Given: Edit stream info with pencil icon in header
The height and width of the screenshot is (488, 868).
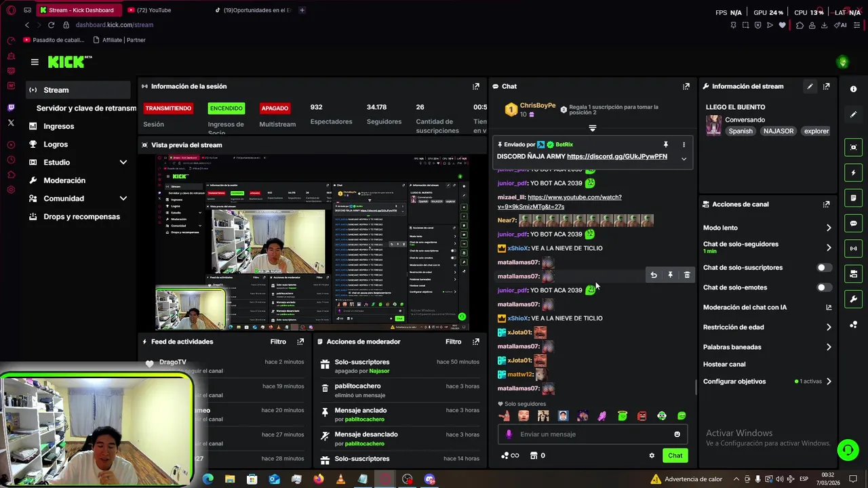Looking at the screenshot, I should (x=810, y=86).
